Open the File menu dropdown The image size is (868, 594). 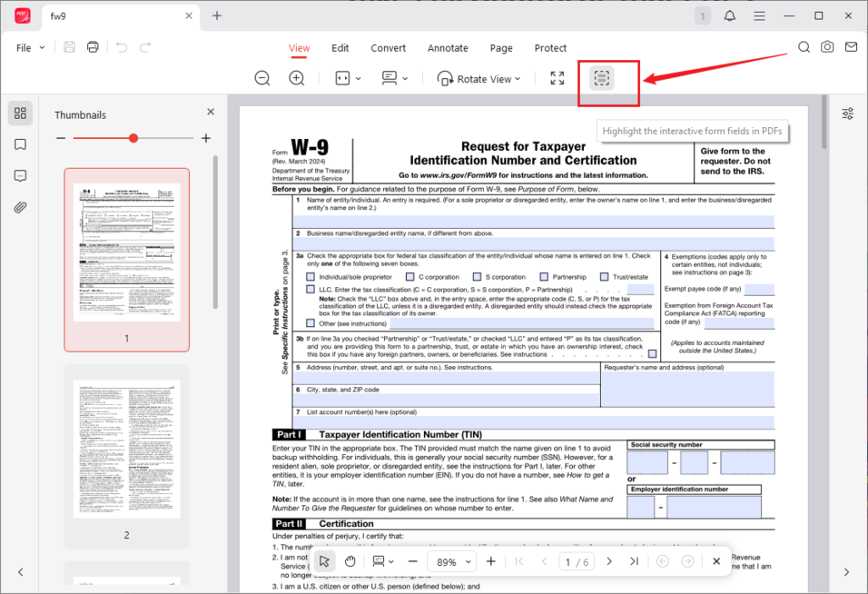point(31,47)
